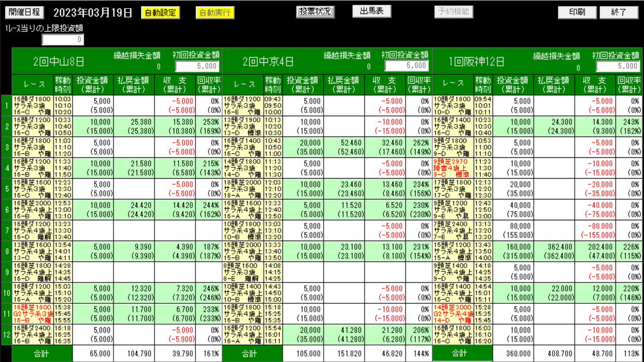Click 中京 total payout 151.820
644x362 pixels.
click(x=349, y=354)
